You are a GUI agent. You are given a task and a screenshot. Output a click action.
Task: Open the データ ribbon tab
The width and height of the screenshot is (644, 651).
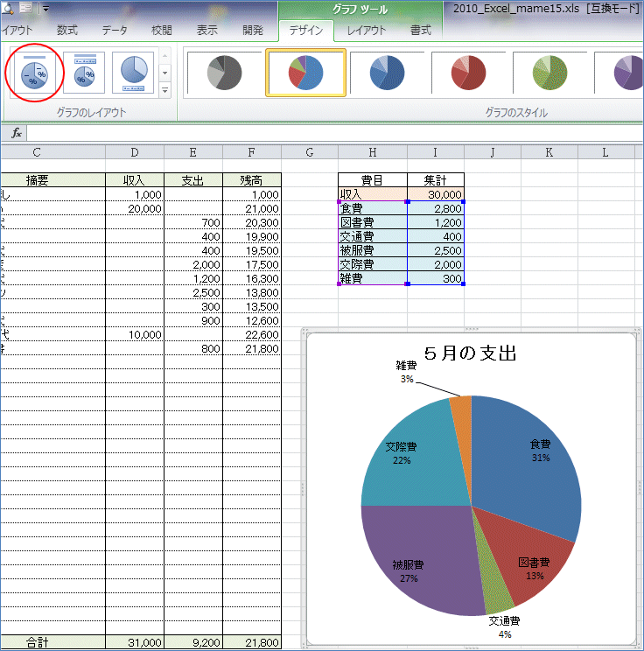[114, 30]
